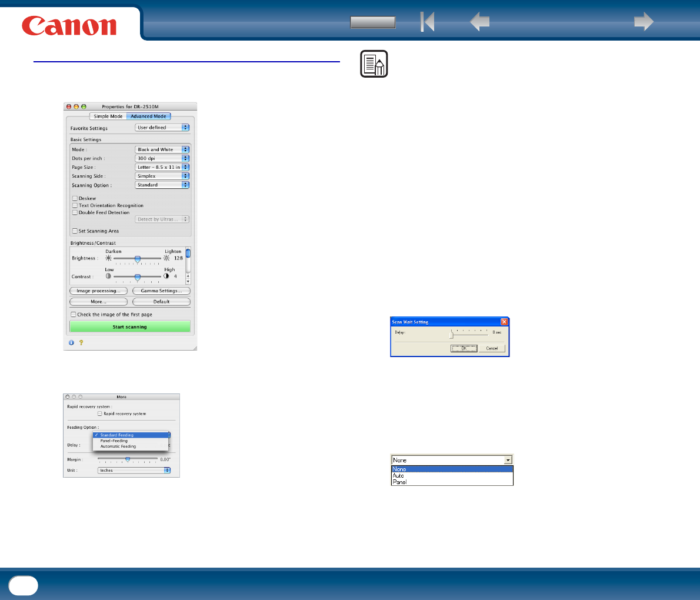Check the Rapid recovery system box

[99, 414]
